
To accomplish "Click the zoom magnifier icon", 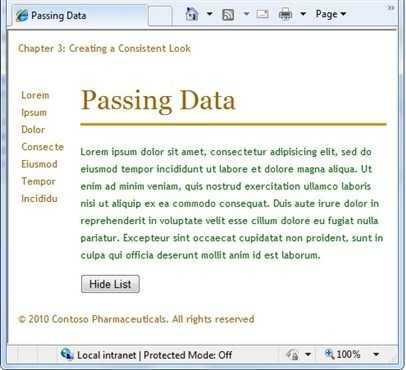I will pyautogui.click(x=329, y=354).
